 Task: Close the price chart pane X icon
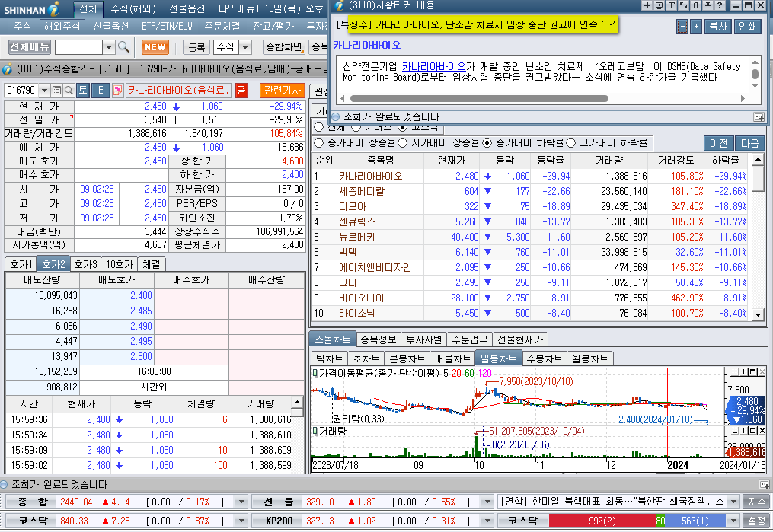coord(762,372)
